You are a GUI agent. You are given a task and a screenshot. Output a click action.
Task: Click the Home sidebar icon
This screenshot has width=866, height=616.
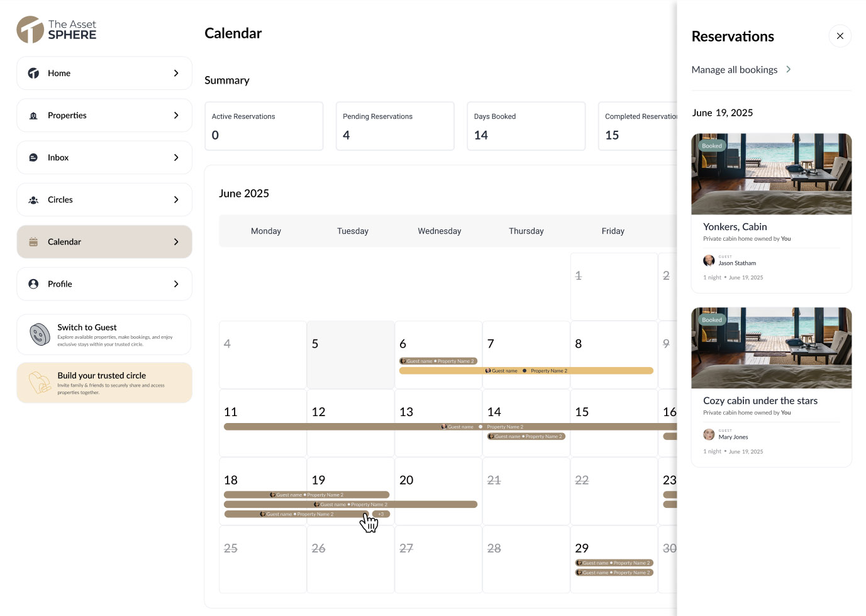33,73
